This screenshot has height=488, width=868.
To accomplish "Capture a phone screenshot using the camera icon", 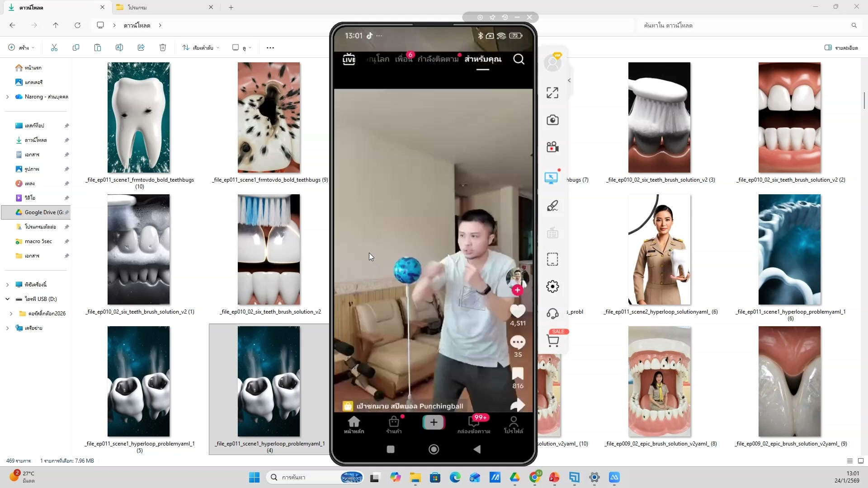I will (x=553, y=120).
